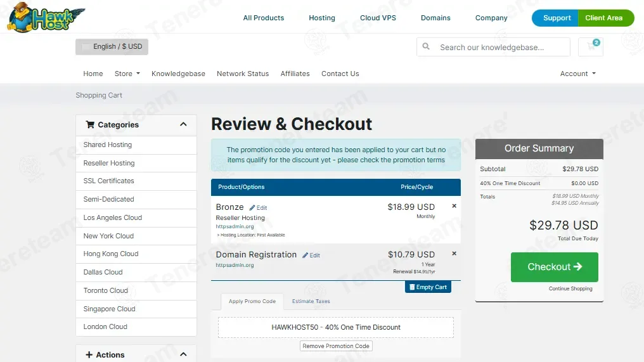This screenshot has width=644, height=362.
Task: Click httpsadmin.org under Bronze item
Action: coord(235,226)
